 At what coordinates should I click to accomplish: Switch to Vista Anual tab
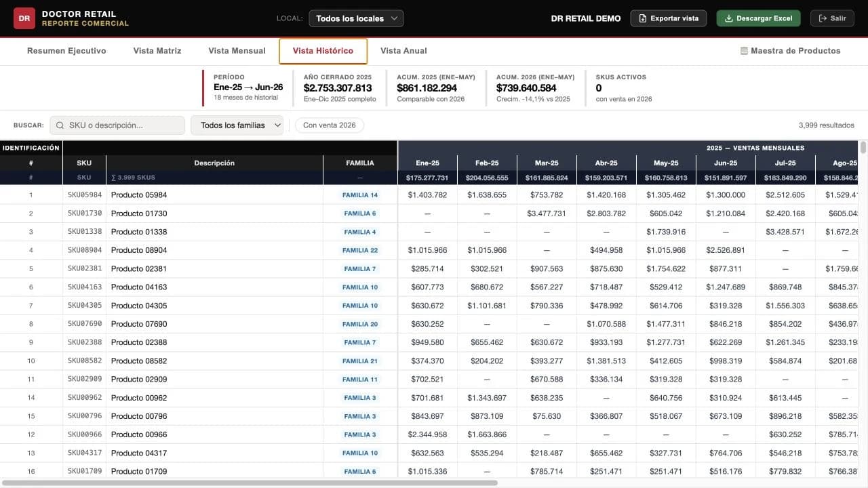(403, 51)
